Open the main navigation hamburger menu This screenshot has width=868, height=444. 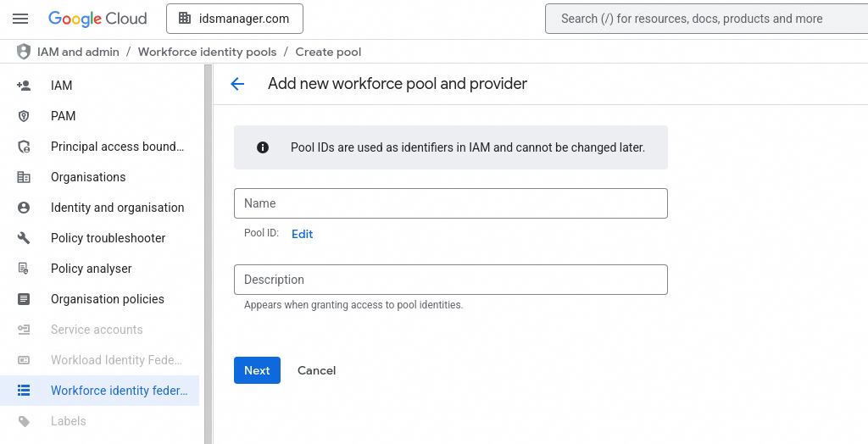20,19
